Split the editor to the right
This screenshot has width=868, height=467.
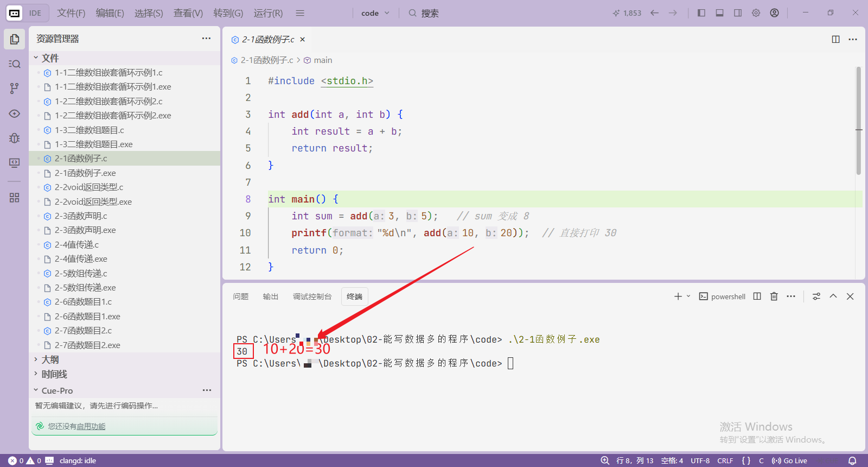835,39
